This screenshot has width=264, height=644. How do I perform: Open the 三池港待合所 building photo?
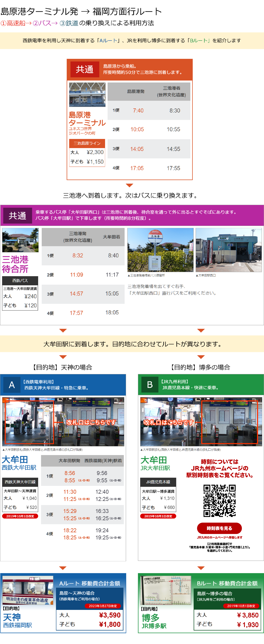click(x=20, y=240)
